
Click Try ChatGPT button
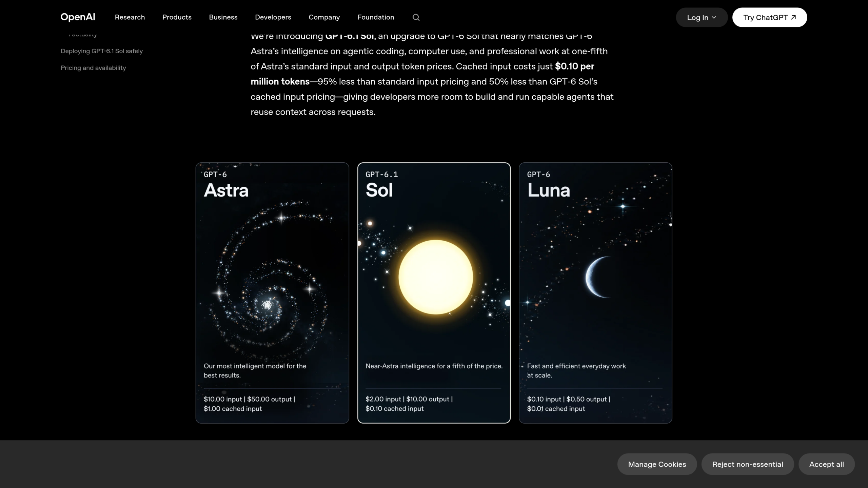[769, 17]
